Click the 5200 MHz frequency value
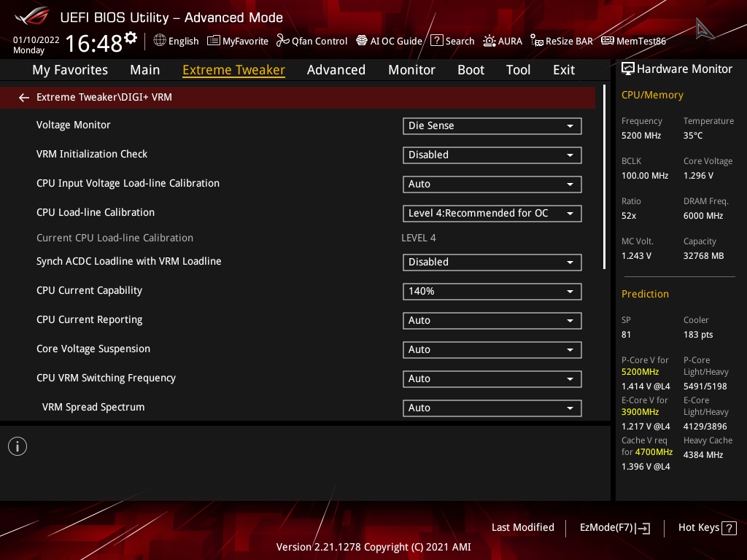This screenshot has width=747, height=560. point(640,135)
